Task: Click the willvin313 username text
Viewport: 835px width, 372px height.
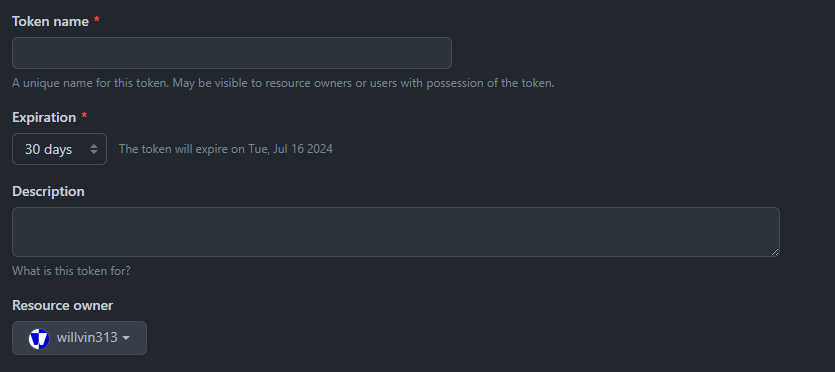Action: 87,337
